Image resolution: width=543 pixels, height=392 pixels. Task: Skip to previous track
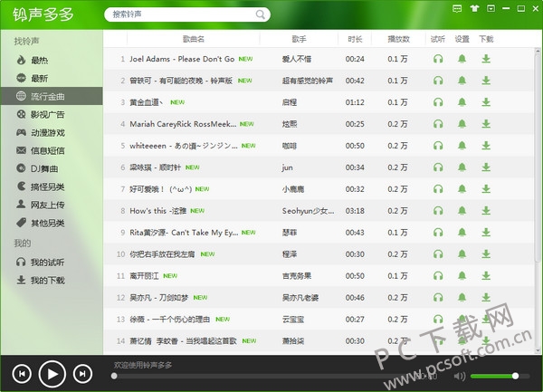point(22,374)
